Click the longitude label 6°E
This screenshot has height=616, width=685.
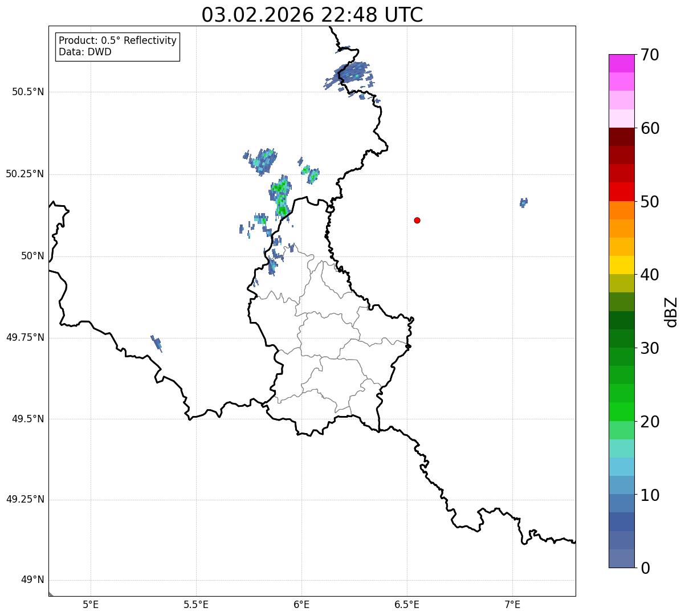click(x=301, y=604)
